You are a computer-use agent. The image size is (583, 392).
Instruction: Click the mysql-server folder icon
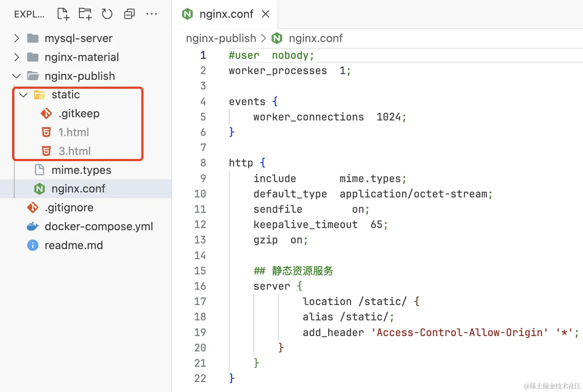[x=33, y=38]
